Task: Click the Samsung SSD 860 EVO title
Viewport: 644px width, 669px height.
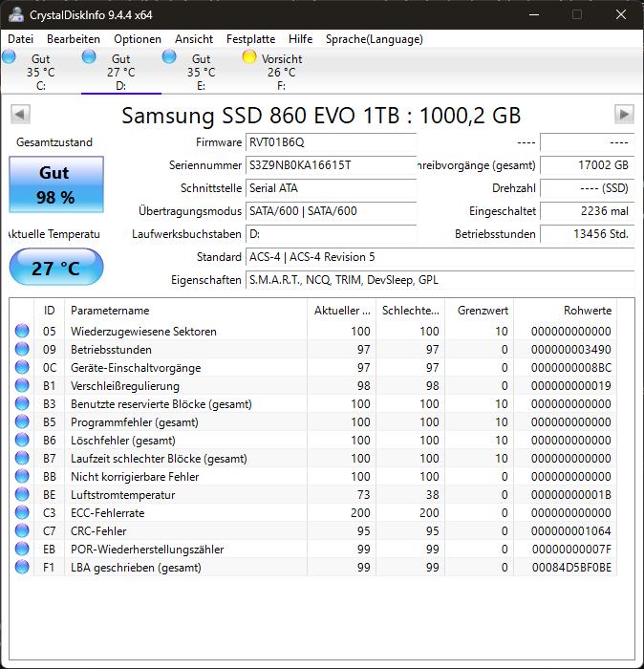Action: pyautogui.click(x=321, y=116)
